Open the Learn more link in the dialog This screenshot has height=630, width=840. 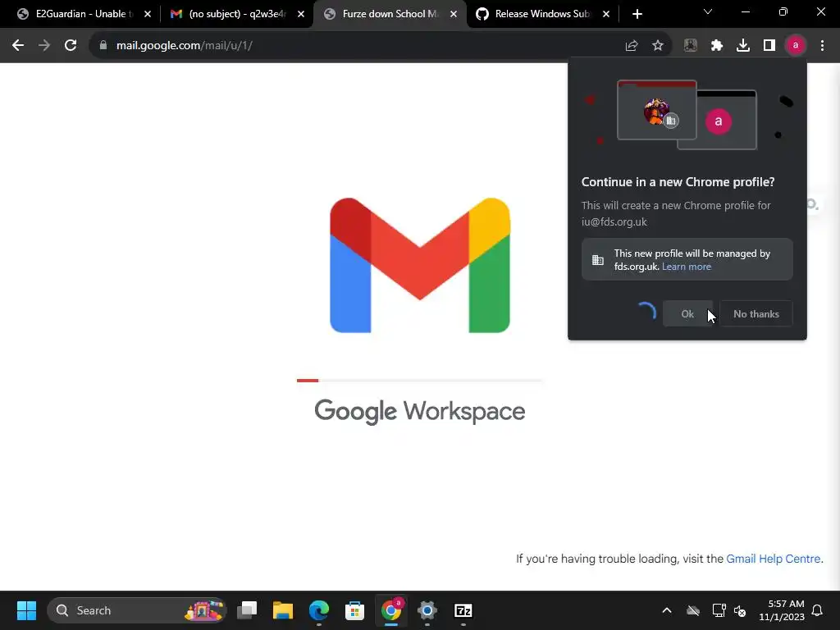(687, 267)
